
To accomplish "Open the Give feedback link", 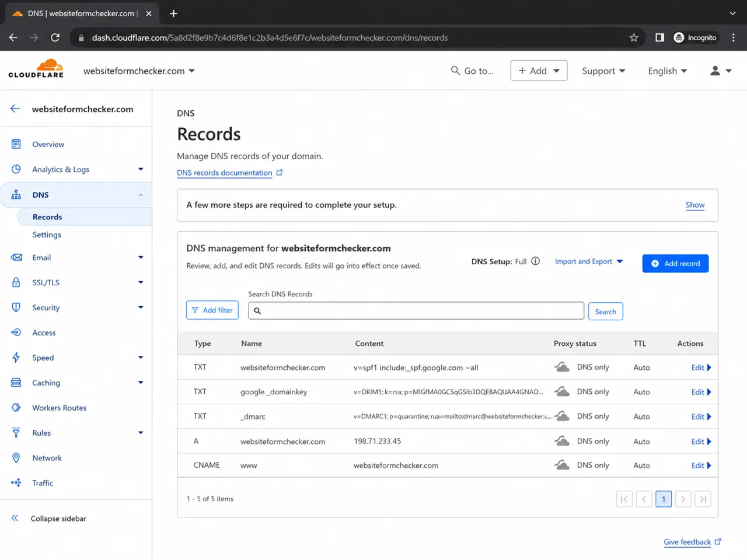I will tap(692, 542).
